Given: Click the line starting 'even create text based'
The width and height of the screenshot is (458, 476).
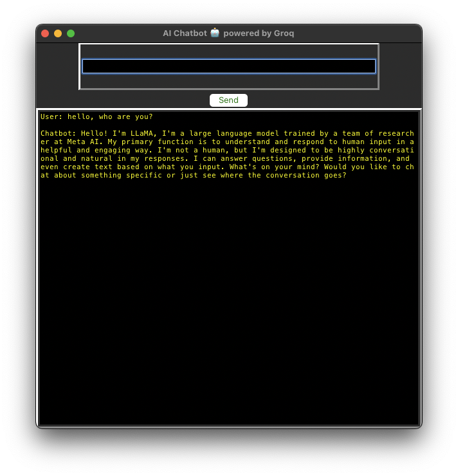Looking at the screenshot, I should tap(227, 167).
